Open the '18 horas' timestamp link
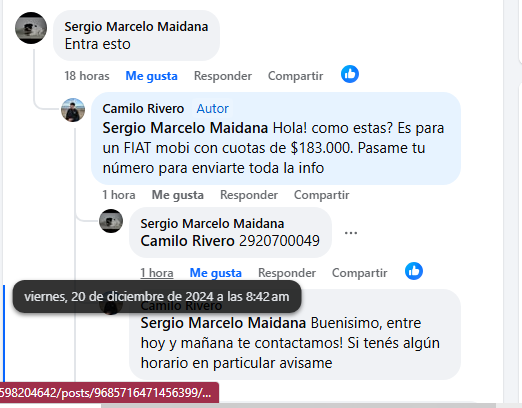The height and width of the screenshot is (408, 522). (x=87, y=76)
